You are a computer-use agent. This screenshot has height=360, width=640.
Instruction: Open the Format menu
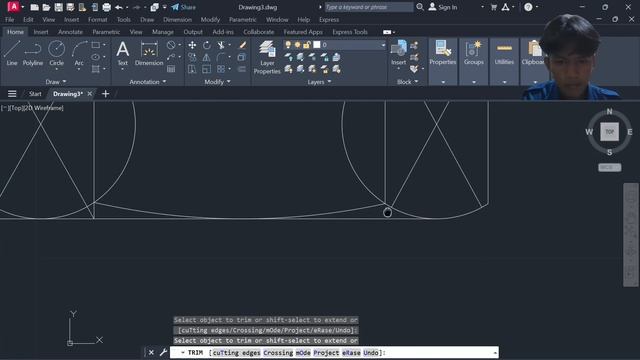pos(98,19)
